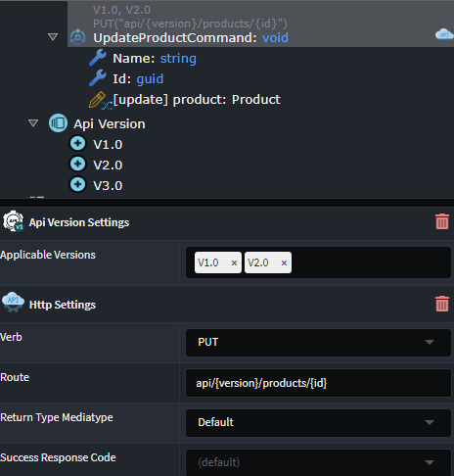Click the Verb label

click(11, 337)
